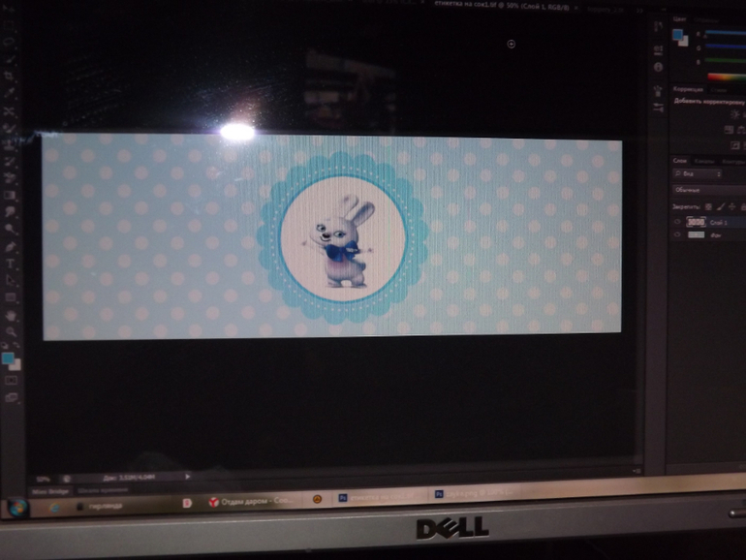
Task: Click the panel foreground color in Цвет panel
Action: coord(677,37)
